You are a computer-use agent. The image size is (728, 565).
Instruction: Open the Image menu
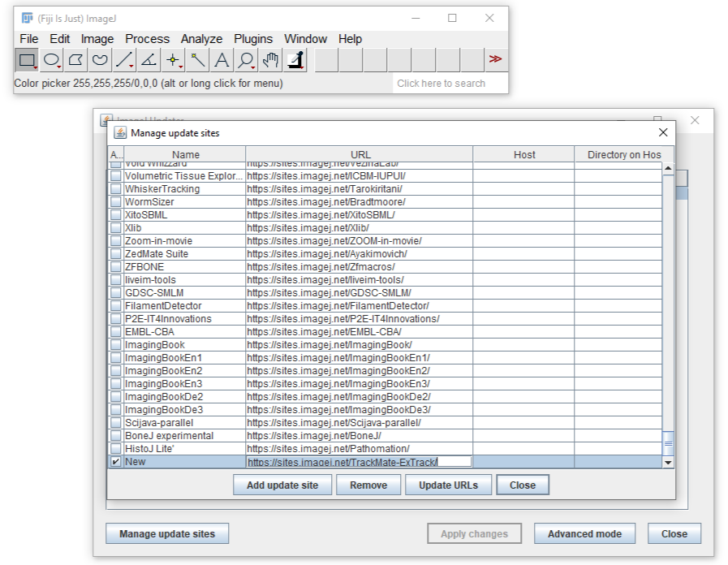pyautogui.click(x=97, y=39)
